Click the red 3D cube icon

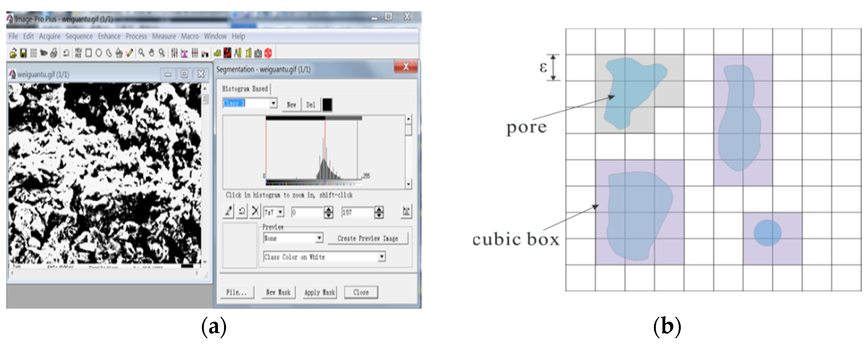[268, 53]
